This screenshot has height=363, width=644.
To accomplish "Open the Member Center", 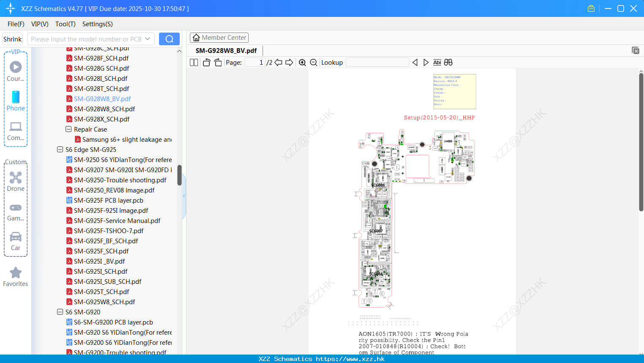I will pos(219,37).
